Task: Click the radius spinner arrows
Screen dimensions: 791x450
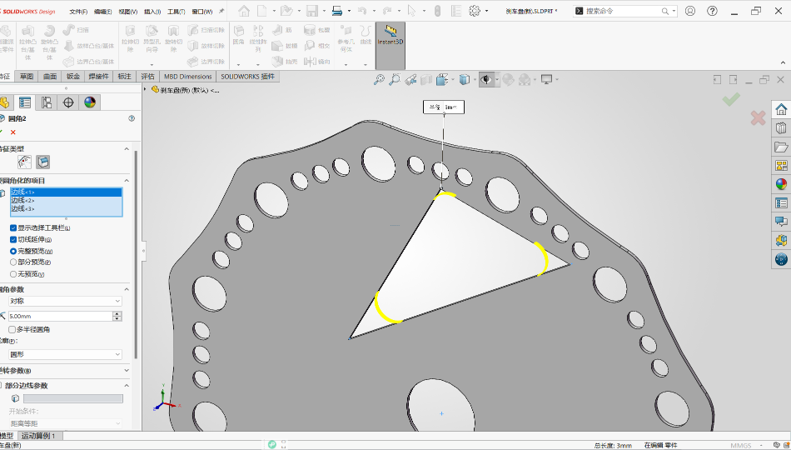Action: pos(118,316)
